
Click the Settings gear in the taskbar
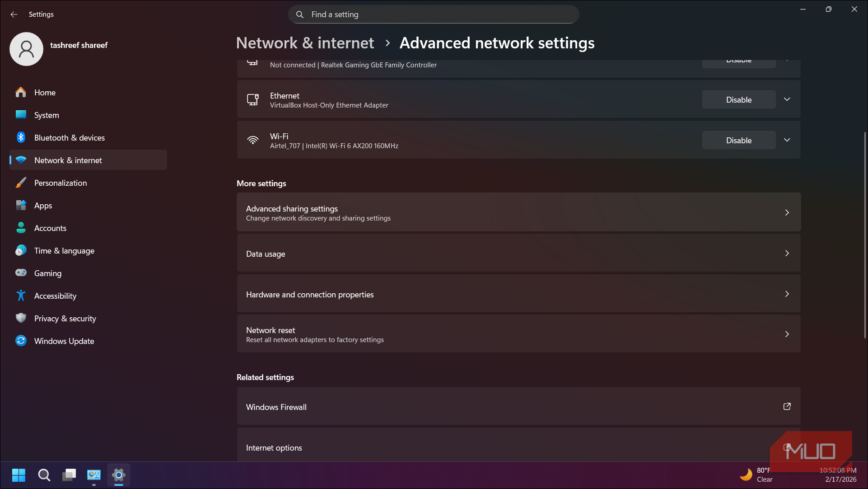pyautogui.click(x=119, y=475)
